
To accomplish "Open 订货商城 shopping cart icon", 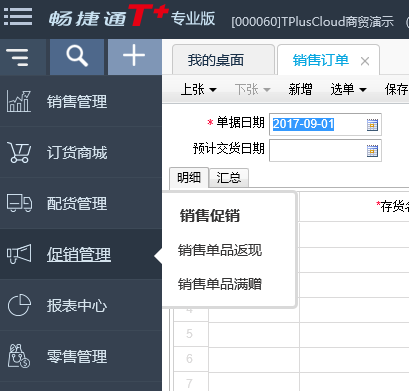I will click(19, 152).
